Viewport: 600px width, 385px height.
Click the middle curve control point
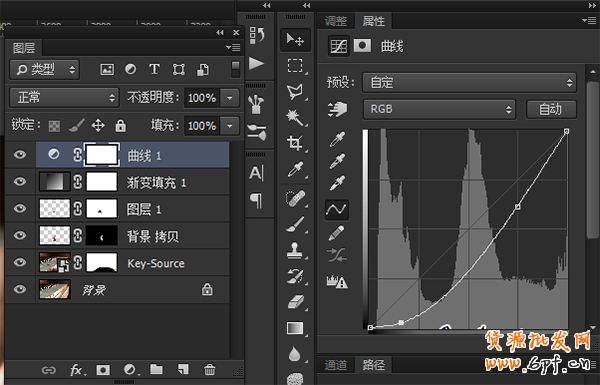517,207
